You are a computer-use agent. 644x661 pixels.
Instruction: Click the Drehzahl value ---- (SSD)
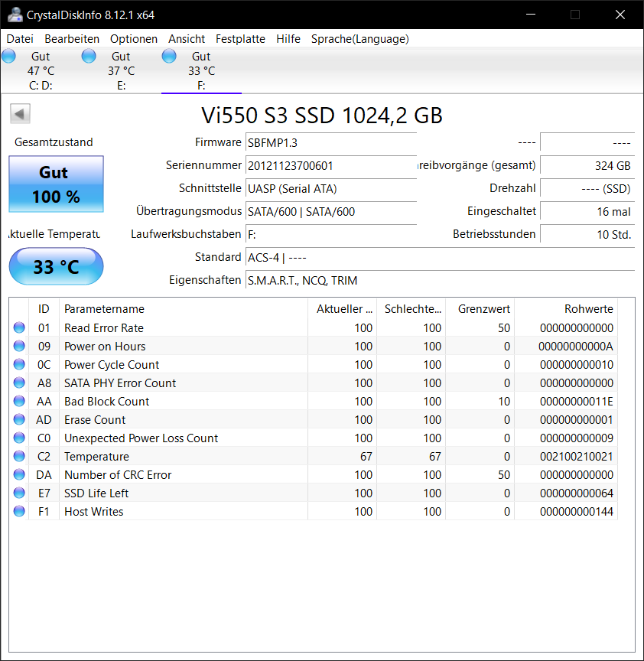[587, 188]
